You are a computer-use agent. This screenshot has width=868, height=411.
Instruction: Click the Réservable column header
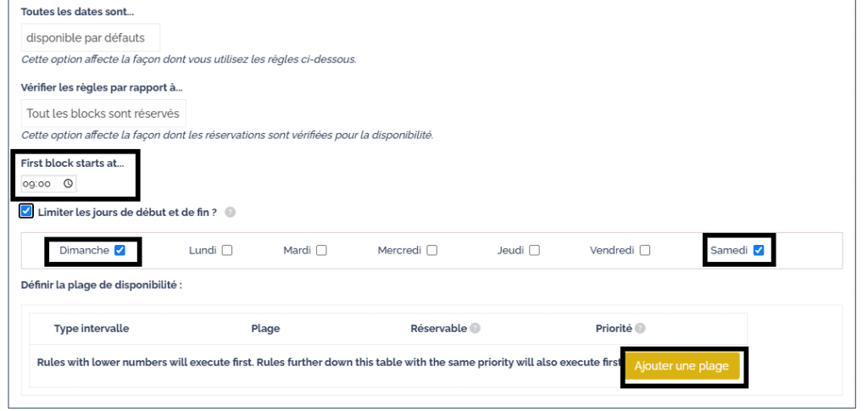tap(437, 329)
